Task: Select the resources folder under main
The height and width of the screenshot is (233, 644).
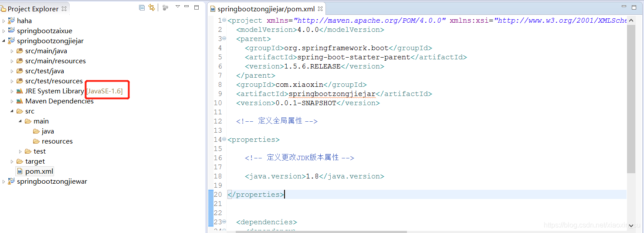Action: point(53,141)
